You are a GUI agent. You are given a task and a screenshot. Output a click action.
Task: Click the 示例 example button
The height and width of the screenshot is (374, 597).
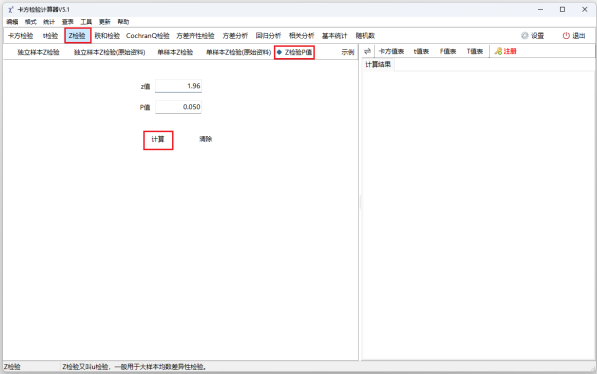pos(348,52)
